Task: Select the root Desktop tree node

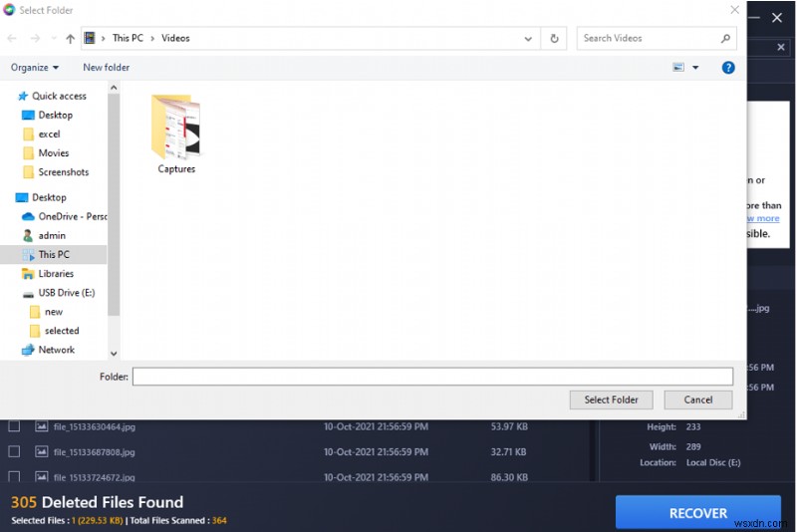Action: click(x=49, y=197)
